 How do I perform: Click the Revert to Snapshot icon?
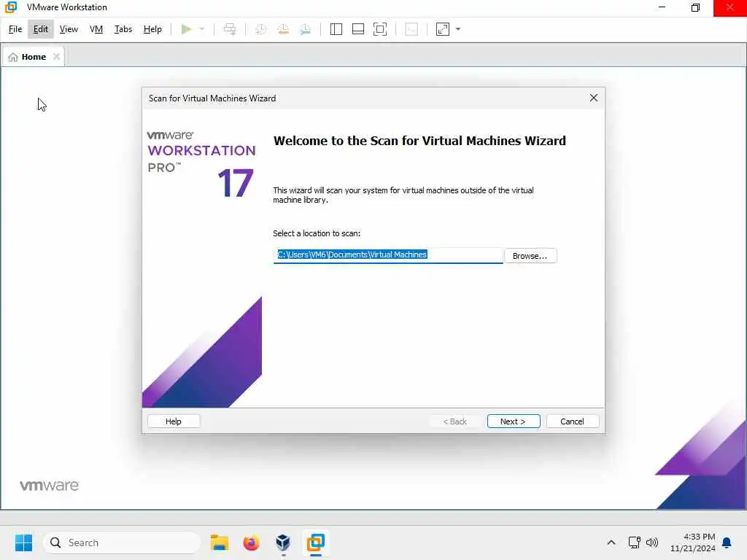(283, 29)
